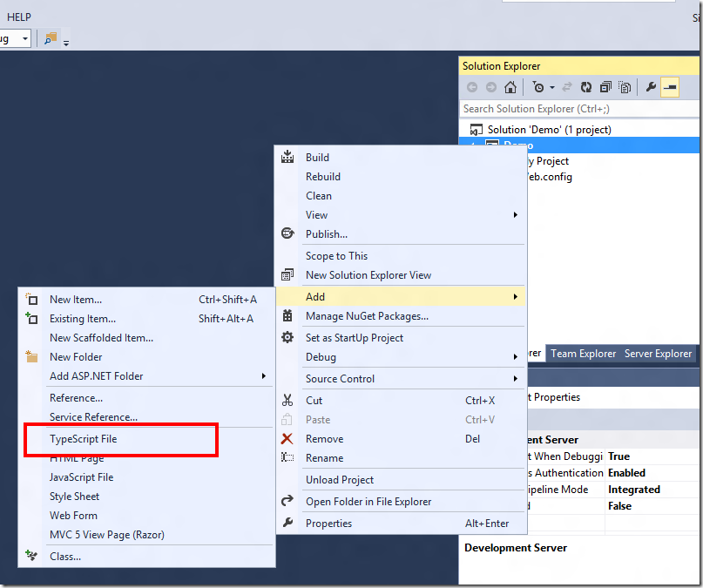Choose Manage NuGet Packages

point(369,315)
